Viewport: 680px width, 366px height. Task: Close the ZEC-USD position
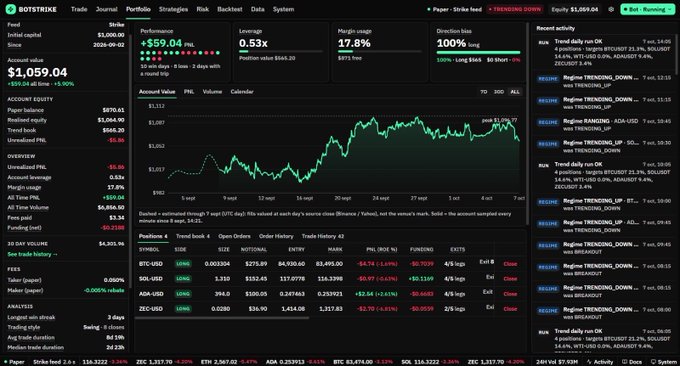510,309
